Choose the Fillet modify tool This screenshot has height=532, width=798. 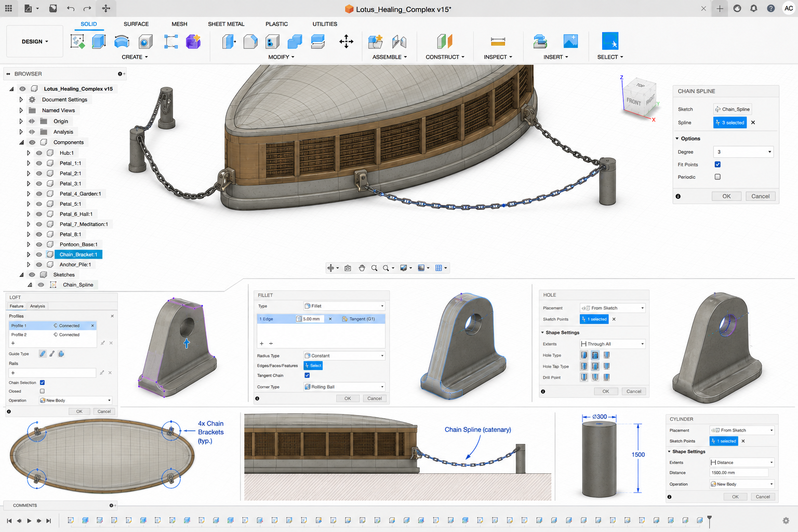point(250,42)
